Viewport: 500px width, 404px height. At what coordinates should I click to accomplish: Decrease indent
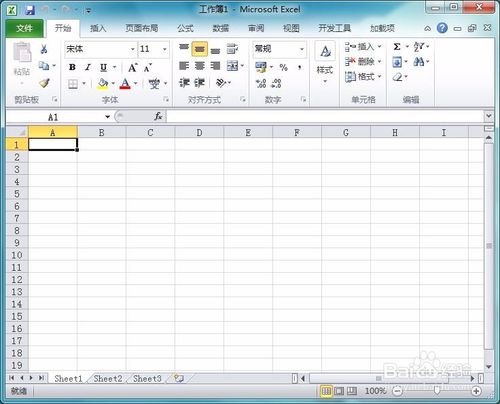click(184, 83)
